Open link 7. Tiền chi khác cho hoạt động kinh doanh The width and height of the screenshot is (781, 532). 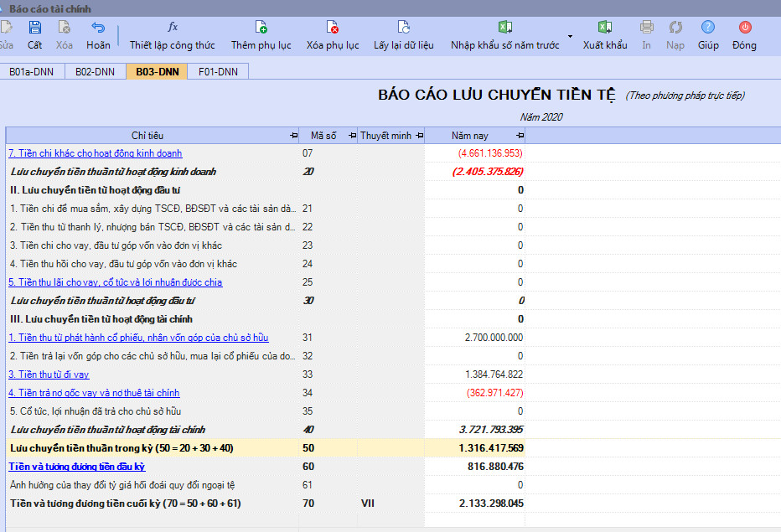(x=96, y=153)
